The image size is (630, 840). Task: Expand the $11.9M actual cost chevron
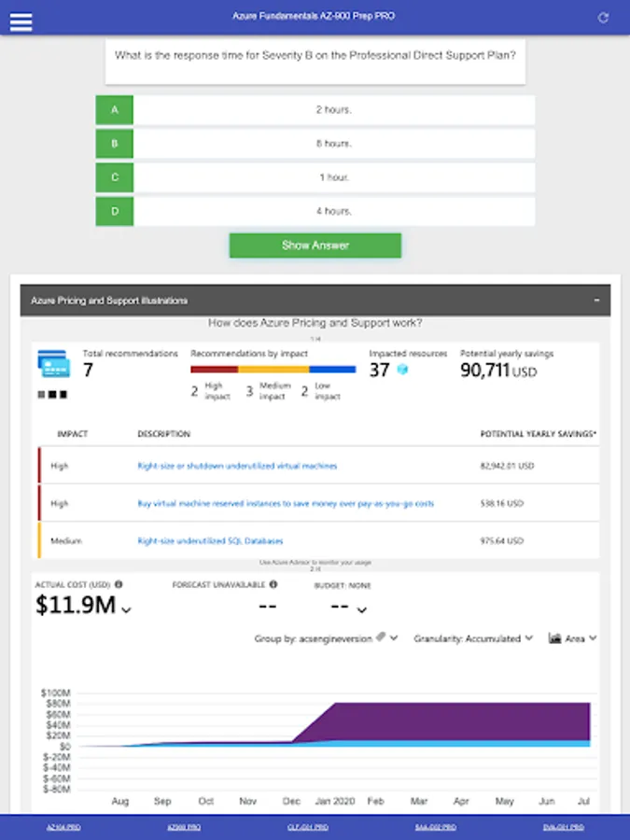pos(126,609)
